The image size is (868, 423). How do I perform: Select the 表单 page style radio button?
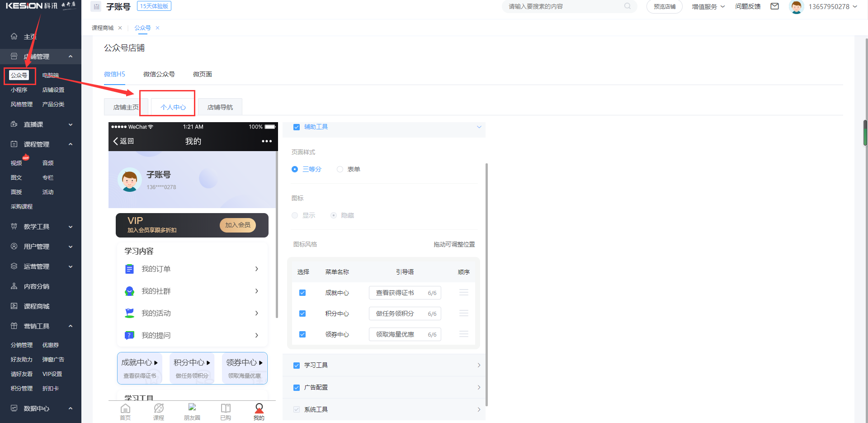(340, 169)
